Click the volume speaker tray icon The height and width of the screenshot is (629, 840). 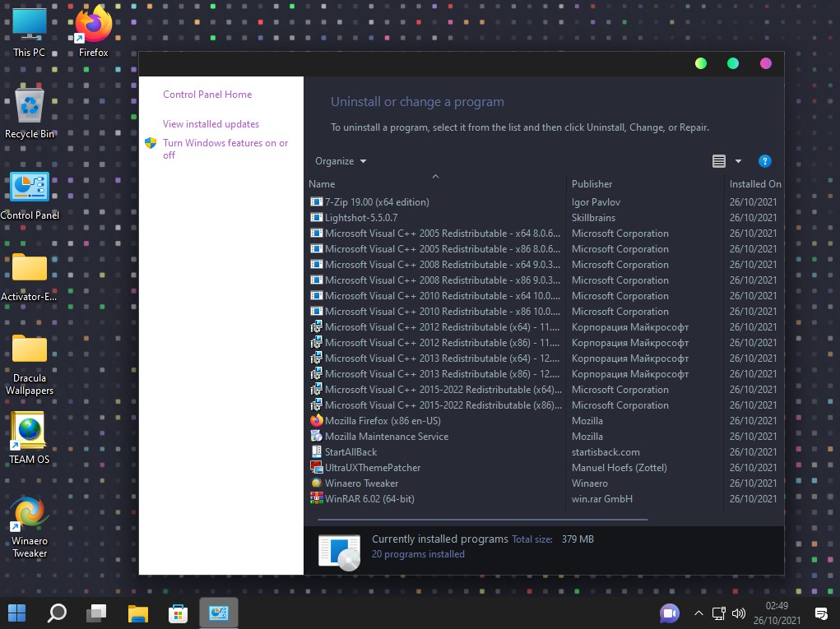(738, 613)
